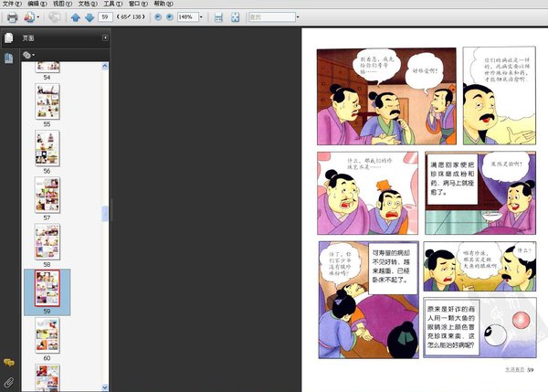Click the Bookmarks panel icon in sidebar
Viewport: 548px width, 392px height.
click(9, 58)
